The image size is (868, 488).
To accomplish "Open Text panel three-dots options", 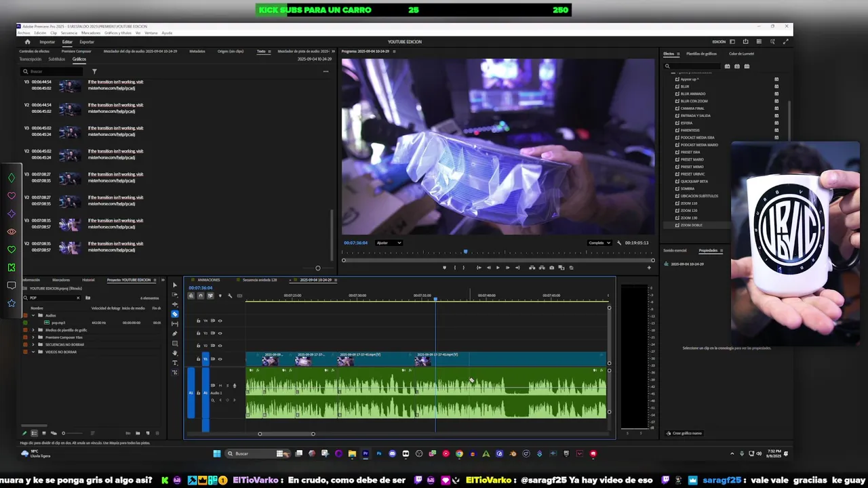I will tap(325, 71).
